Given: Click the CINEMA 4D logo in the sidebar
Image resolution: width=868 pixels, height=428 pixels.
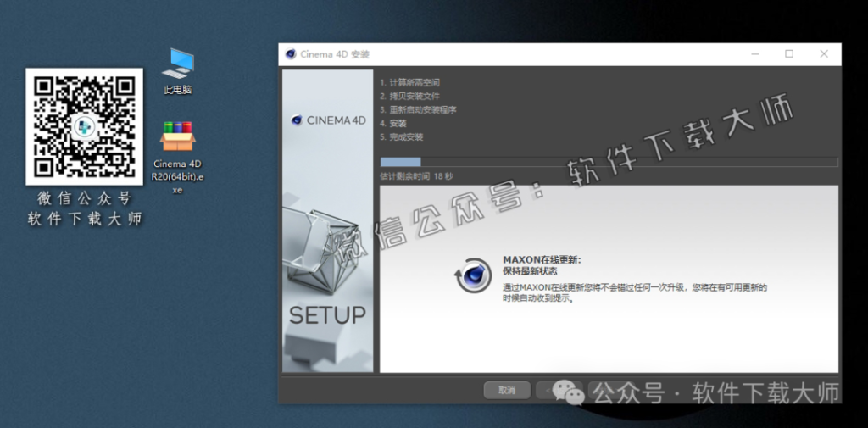Looking at the screenshot, I should [x=328, y=120].
